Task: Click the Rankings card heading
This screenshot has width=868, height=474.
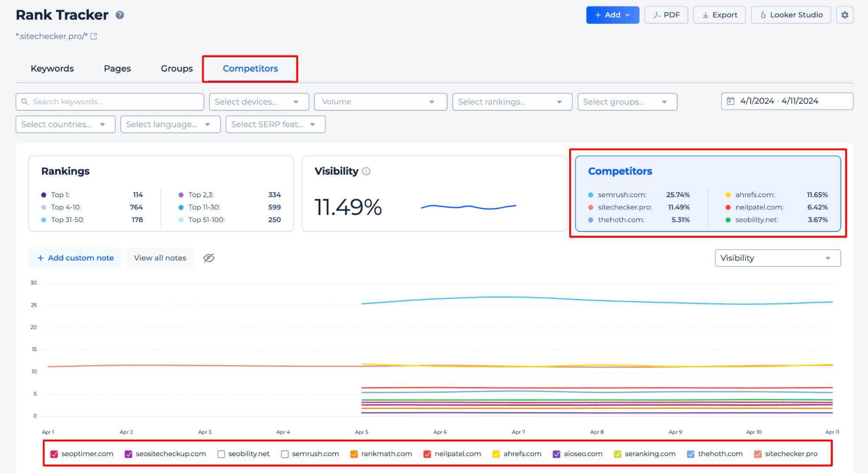Action: coord(66,171)
